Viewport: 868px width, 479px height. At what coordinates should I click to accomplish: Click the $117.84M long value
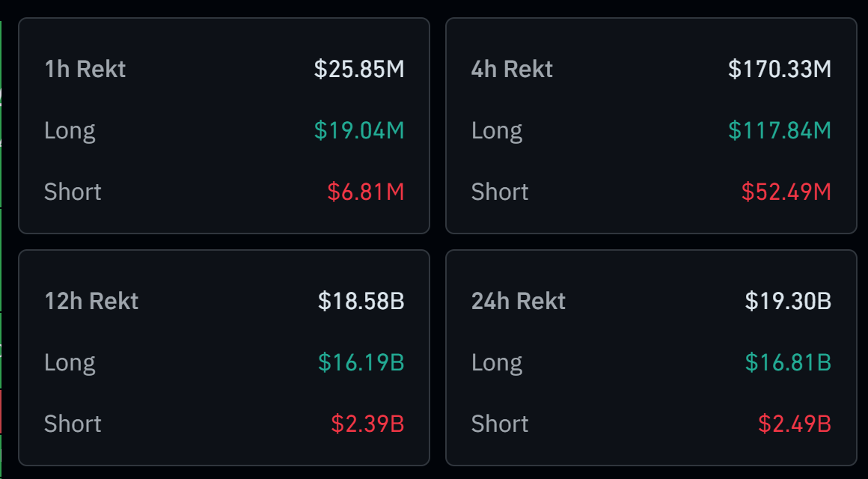[x=780, y=131]
